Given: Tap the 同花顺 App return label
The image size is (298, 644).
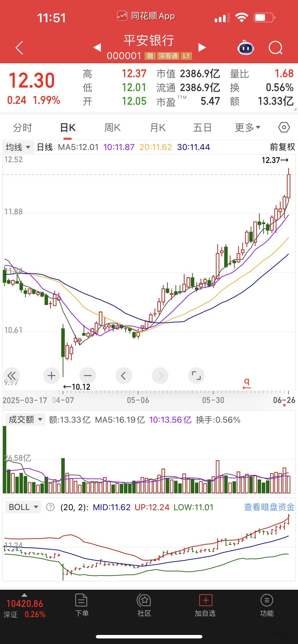Looking at the screenshot, I should click(x=146, y=16).
